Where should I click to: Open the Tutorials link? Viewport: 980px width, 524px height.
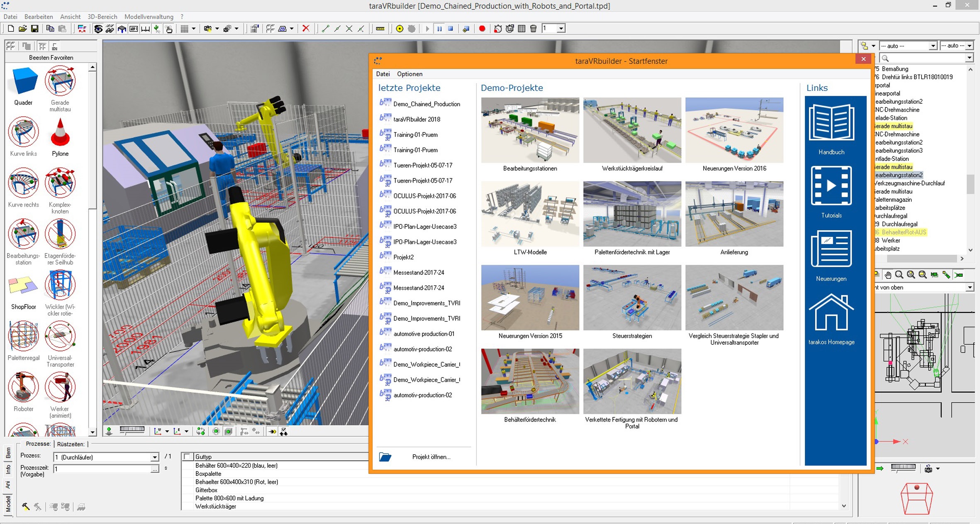tap(831, 192)
